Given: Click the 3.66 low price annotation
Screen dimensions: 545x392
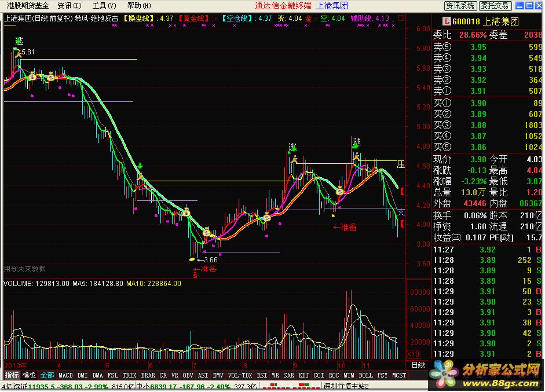Looking at the screenshot, I should pos(208,260).
